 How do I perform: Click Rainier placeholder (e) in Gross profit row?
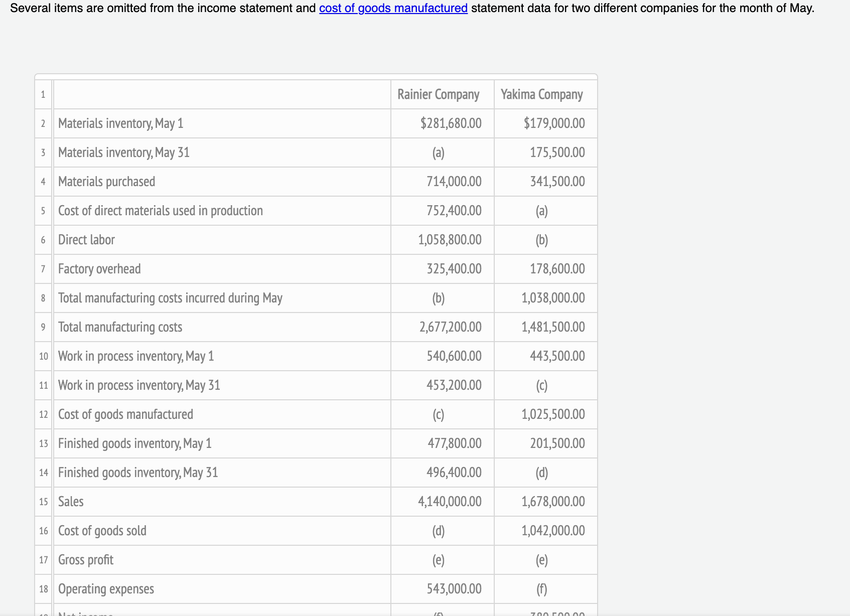(x=439, y=560)
